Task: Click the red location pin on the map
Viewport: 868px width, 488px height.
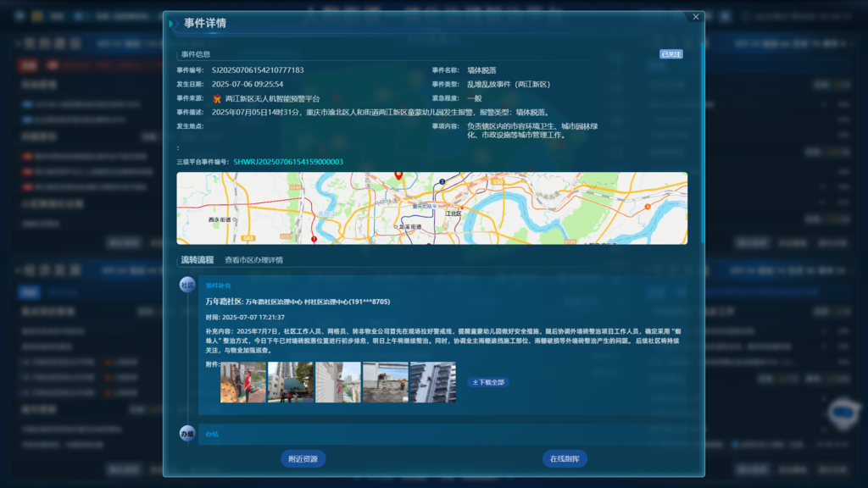Action: [x=398, y=175]
